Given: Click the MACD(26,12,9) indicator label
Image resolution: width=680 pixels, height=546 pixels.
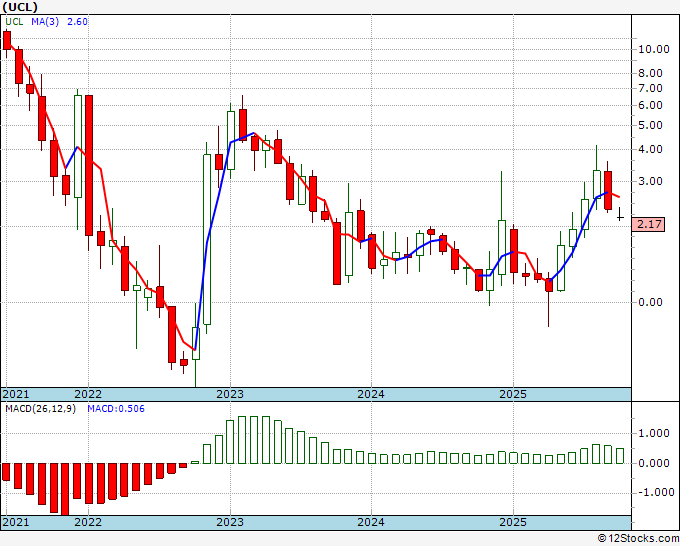Looking at the screenshot, I should coord(40,409).
